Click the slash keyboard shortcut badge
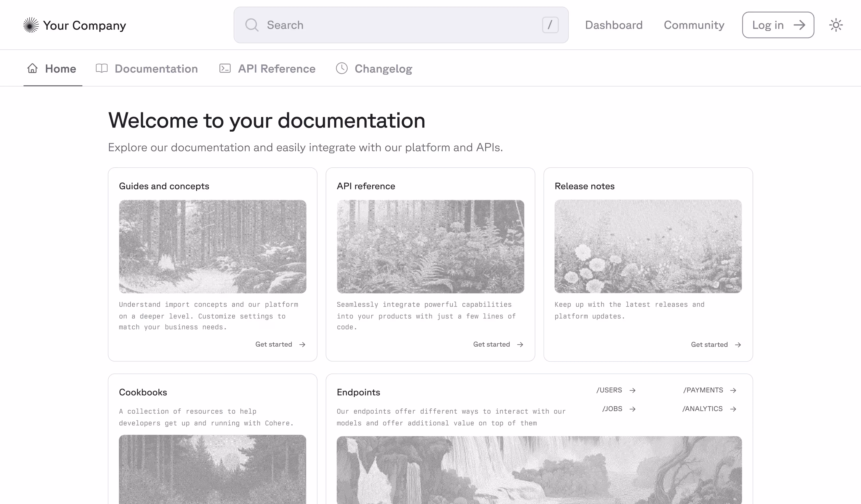This screenshot has width=861, height=504. (x=550, y=25)
